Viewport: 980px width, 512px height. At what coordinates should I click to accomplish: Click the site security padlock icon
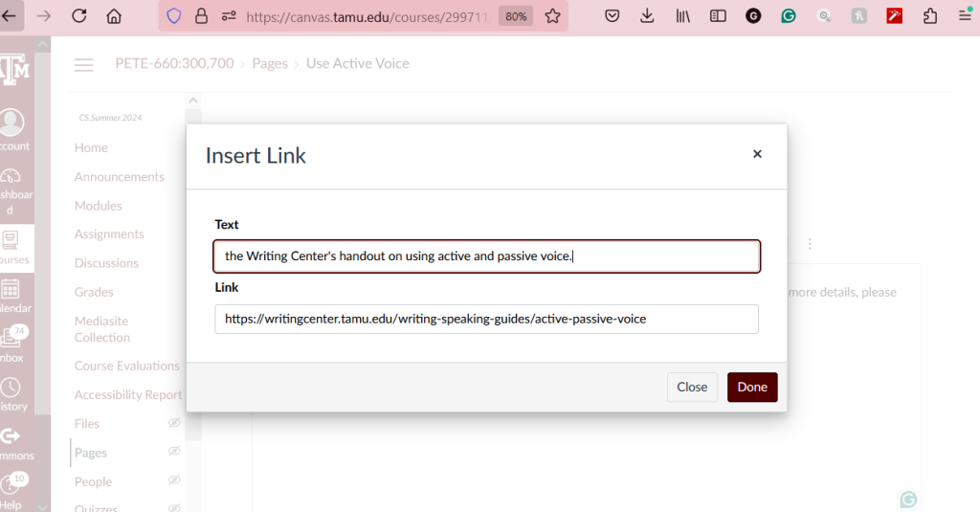pyautogui.click(x=201, y=16)
